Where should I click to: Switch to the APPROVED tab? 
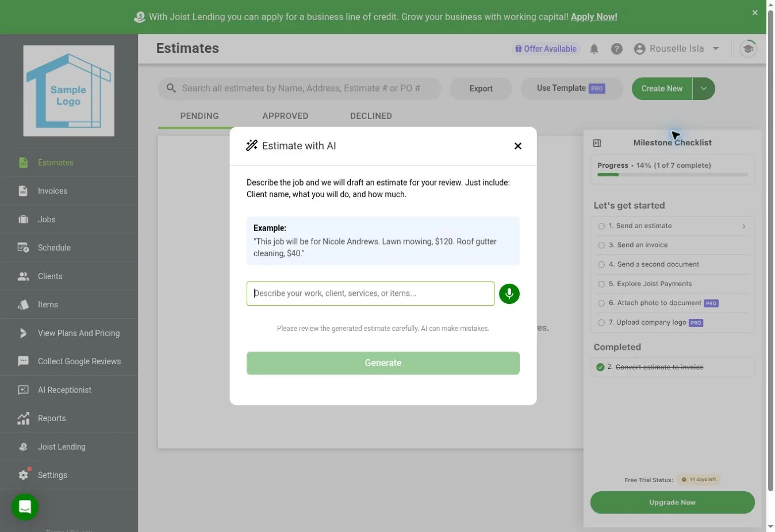click(285, 116)
